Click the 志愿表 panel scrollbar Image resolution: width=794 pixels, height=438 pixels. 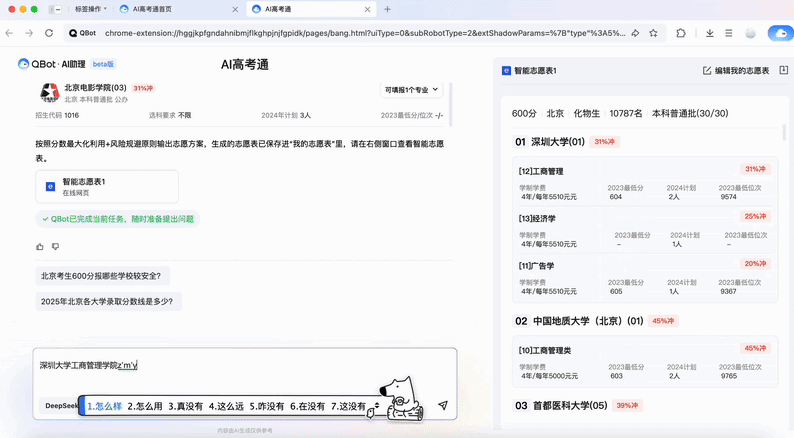point(784,132)
